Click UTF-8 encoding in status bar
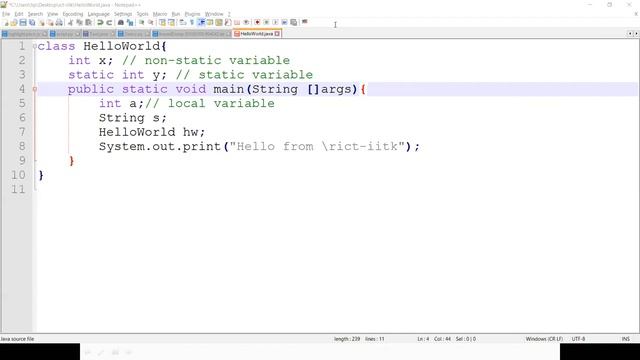This screenshot has height=360, width=640. click(x=578, y=339)
